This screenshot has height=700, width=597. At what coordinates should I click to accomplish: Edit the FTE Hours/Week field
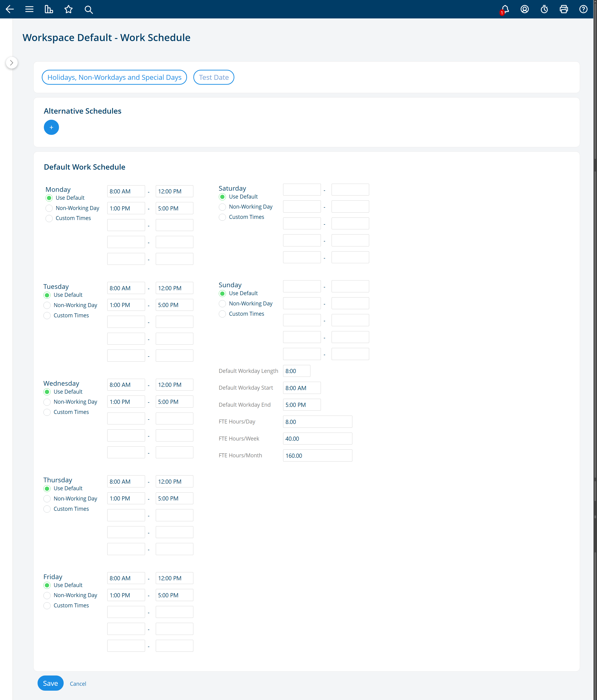pos(317,438)
